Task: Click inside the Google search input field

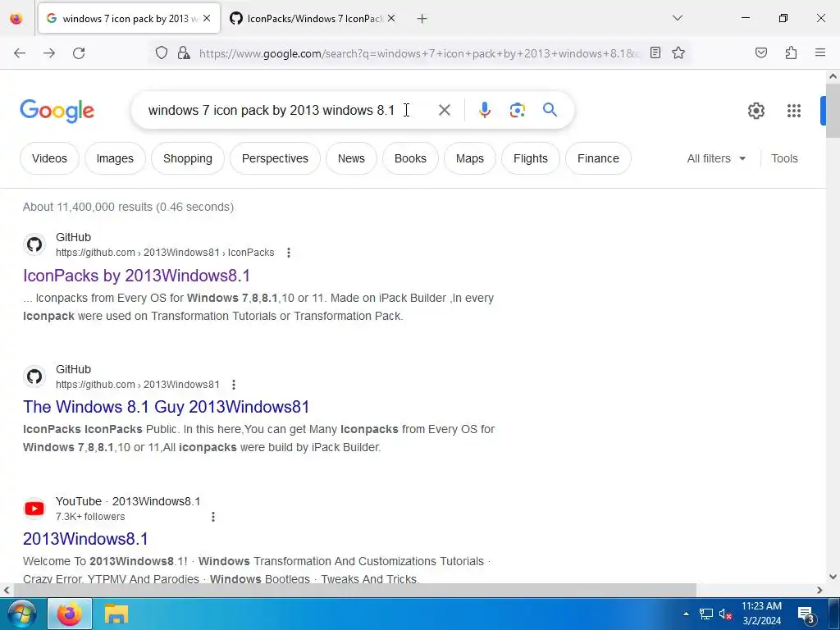Action: [290, 111]
